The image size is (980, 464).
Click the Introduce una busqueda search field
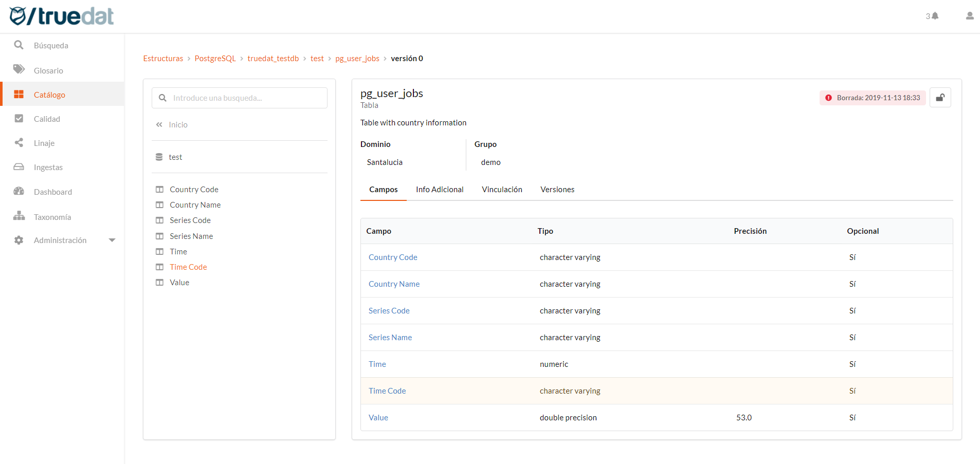pyautogui.click(x=239, y=98)
